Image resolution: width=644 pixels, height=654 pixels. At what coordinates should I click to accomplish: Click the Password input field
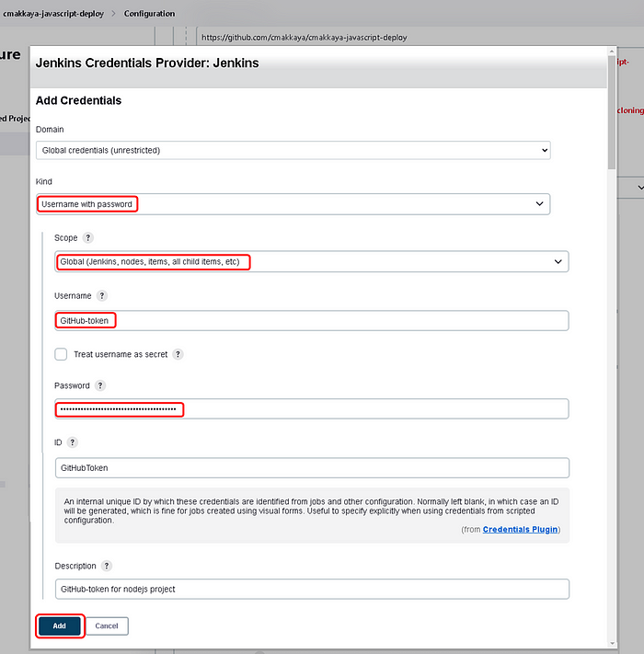[x=312, y=408]
